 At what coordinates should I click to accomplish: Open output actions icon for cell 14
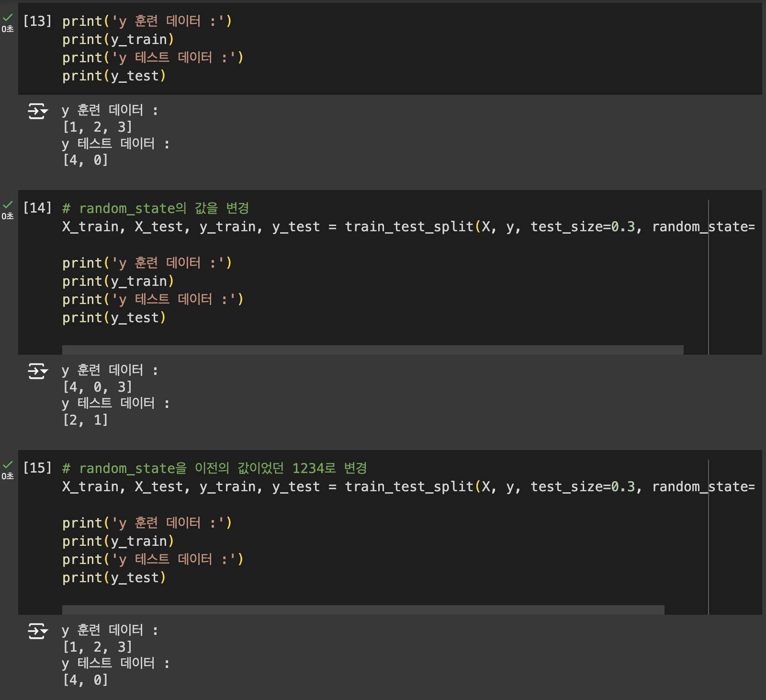pyautogui.click(x=38, y=371)
